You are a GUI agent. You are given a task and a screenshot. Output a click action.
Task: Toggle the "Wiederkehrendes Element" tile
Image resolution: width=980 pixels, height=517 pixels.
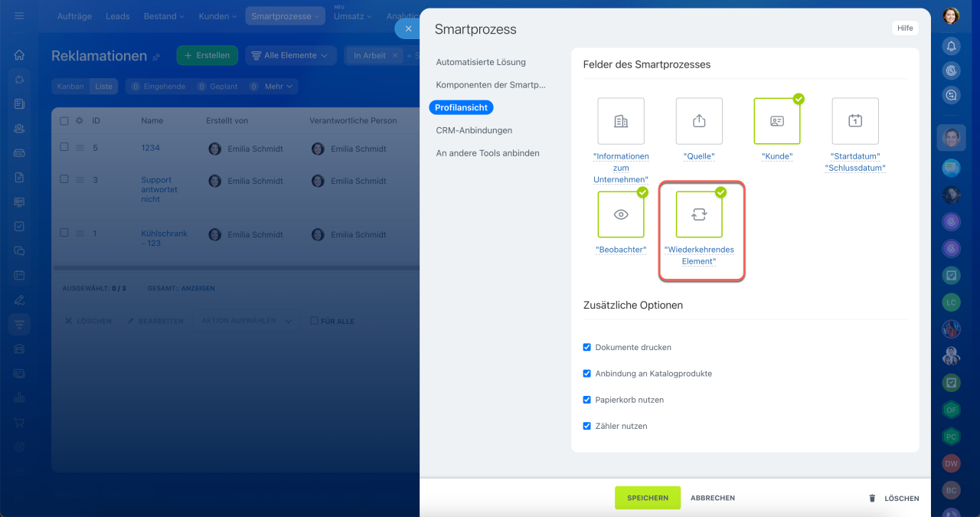point(699,214)
